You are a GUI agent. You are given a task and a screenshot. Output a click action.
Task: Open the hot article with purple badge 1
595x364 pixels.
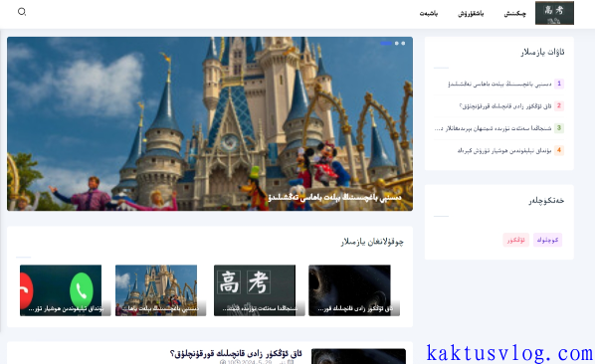(x=499, y=84)
